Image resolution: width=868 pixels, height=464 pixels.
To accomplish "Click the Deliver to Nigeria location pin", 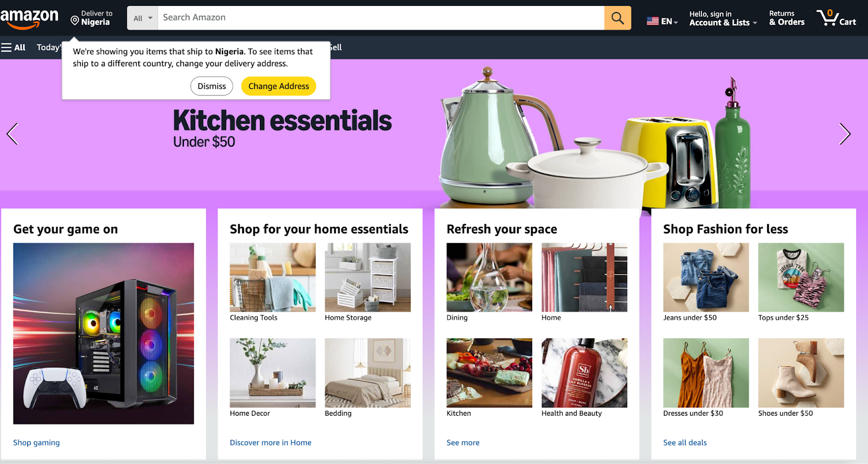I will [75, 20].
